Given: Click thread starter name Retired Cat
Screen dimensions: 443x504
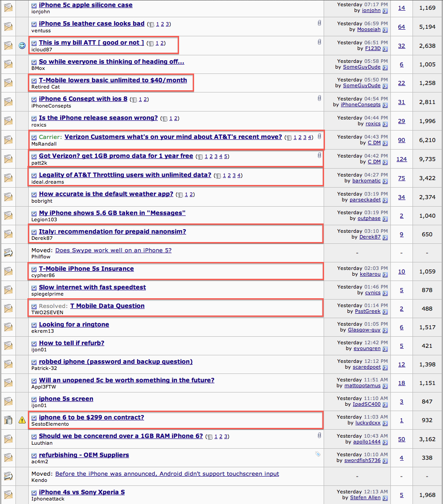Looking at the screenshot, I should [x=46, y=87].
